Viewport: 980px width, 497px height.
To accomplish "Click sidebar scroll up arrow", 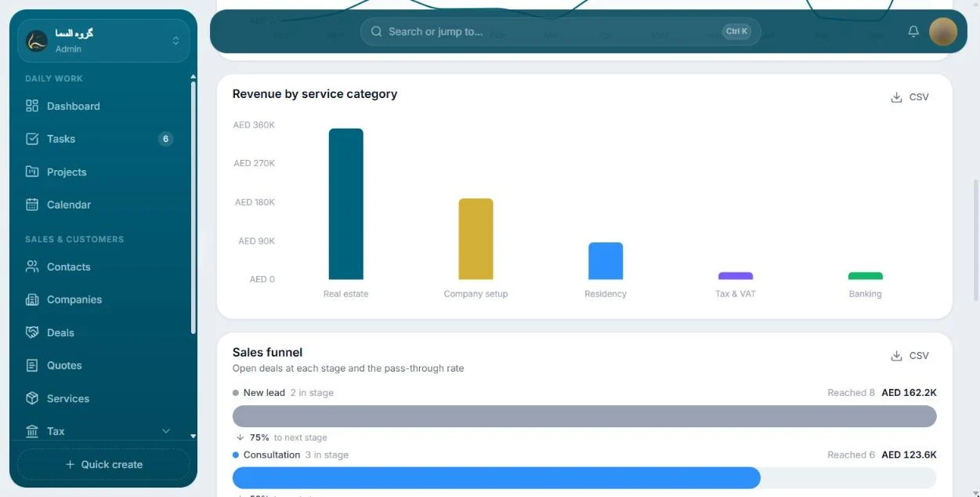I will [193, 77].
